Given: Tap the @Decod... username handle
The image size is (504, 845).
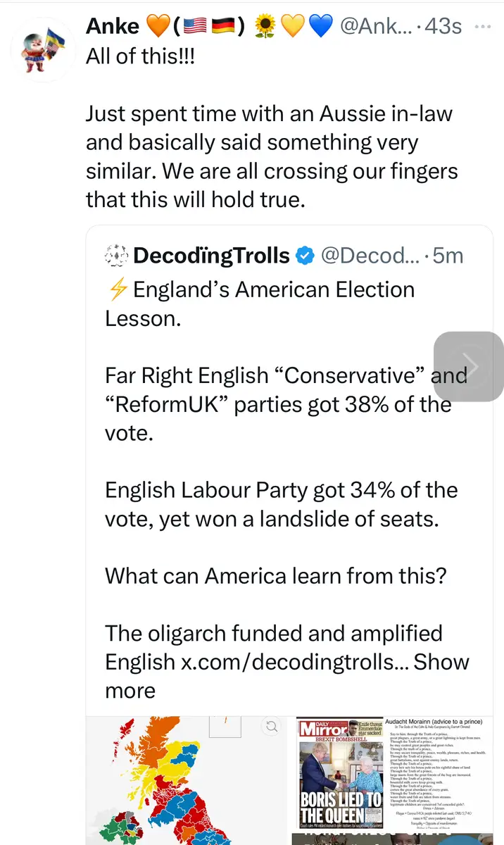Looking at the screenshot, I should point(370,256).
